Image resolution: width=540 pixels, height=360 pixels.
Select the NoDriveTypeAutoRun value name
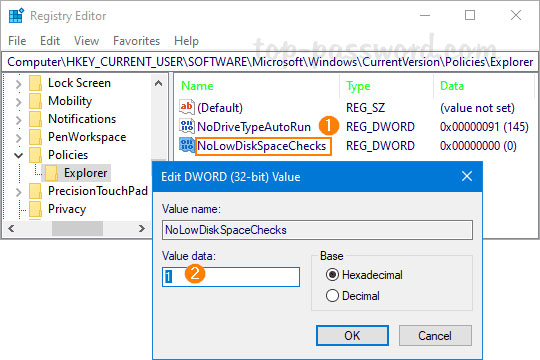(x=254, y=127)
